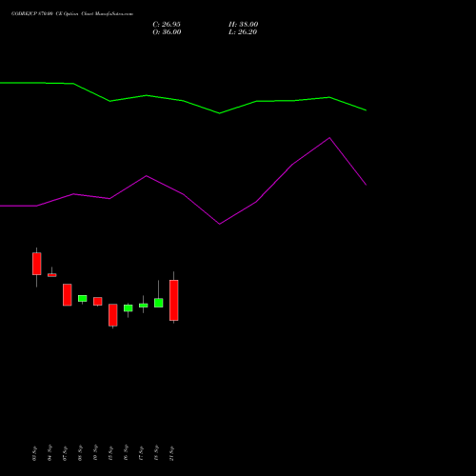Click the green candlestick for 08 Sep

pos(83,298)
